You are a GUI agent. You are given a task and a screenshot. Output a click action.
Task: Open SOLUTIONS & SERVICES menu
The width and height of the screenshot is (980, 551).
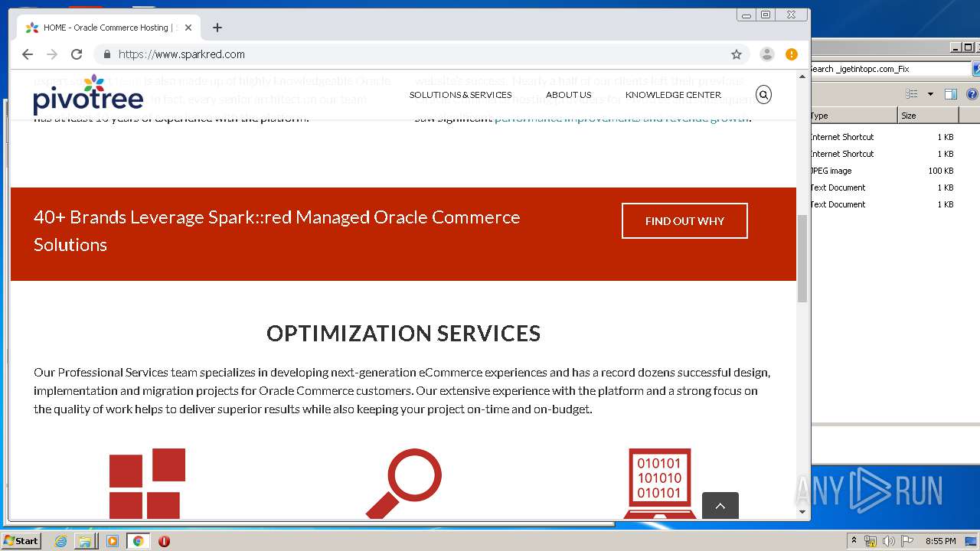460,95
